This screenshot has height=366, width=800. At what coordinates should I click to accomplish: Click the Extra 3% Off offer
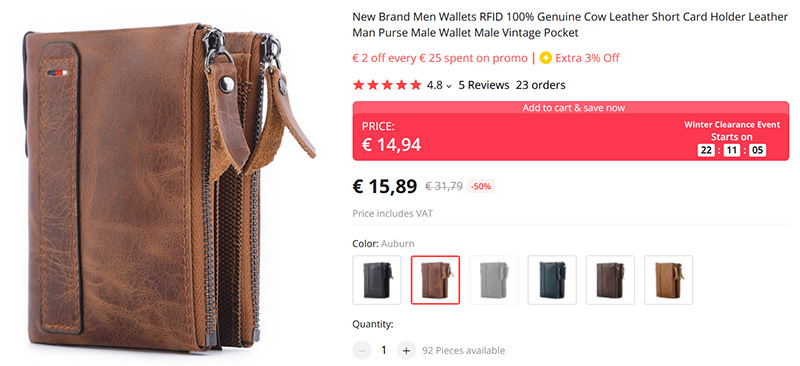tap(587, 58)
